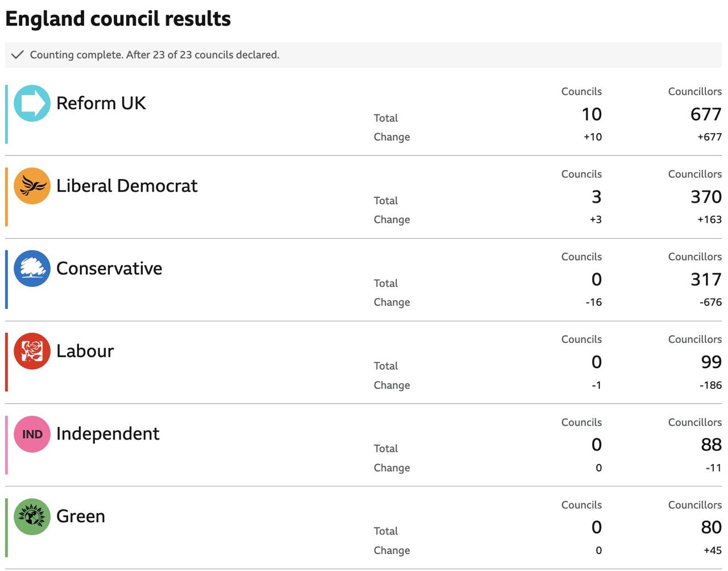Click the teal Reform UK colour bar
Image resolution: width=728 pixels, height=571 pixels.
click(x=6, y=114)
